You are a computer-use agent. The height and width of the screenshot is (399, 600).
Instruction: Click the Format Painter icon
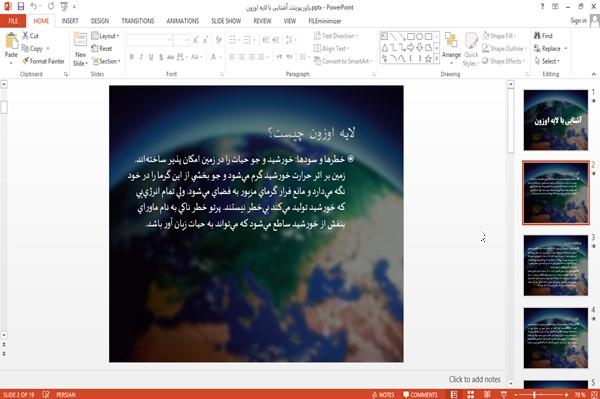[26, 61]
